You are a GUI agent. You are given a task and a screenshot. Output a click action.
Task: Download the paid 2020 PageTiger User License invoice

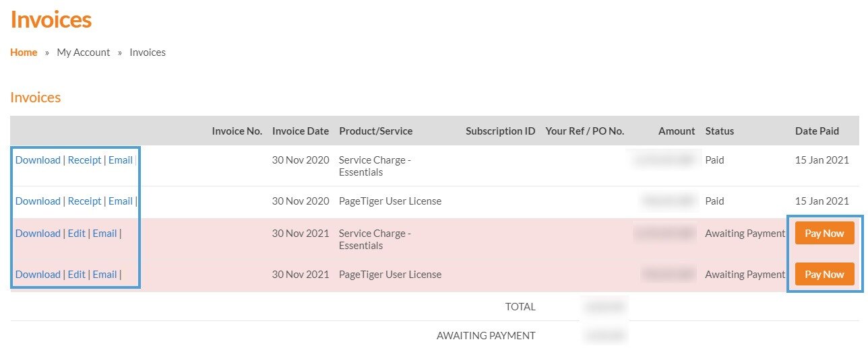(x=38, y=201)
